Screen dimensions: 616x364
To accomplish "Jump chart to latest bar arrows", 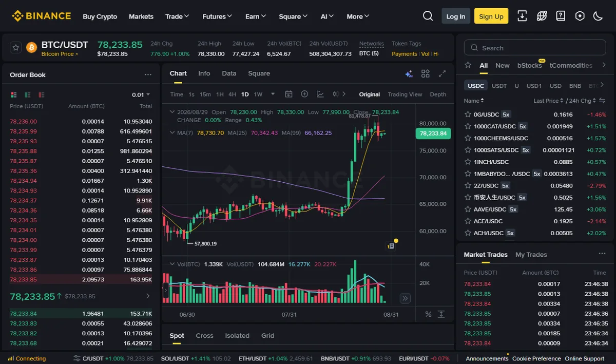I will click(x=405, y=298).
